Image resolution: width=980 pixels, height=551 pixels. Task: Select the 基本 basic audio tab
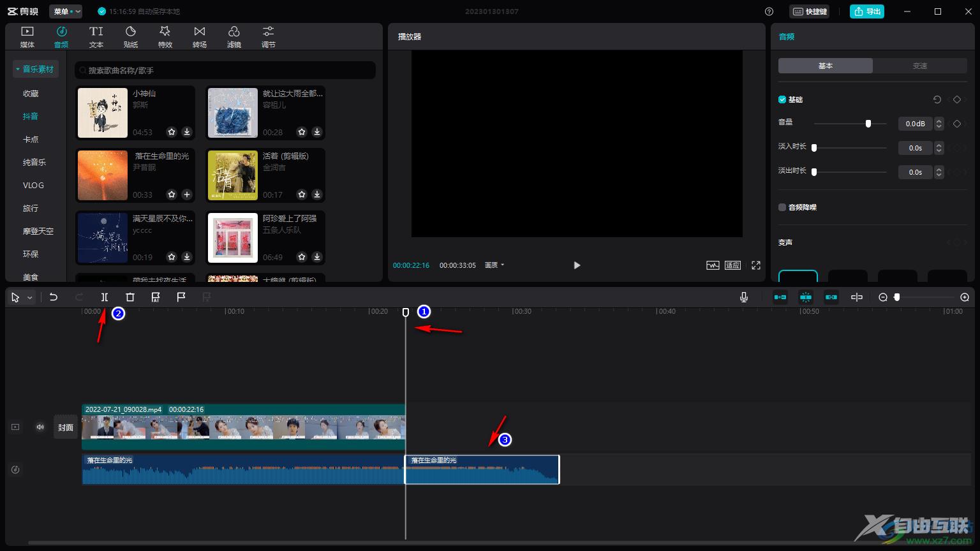pyautogui.click(x=826, y=66)
